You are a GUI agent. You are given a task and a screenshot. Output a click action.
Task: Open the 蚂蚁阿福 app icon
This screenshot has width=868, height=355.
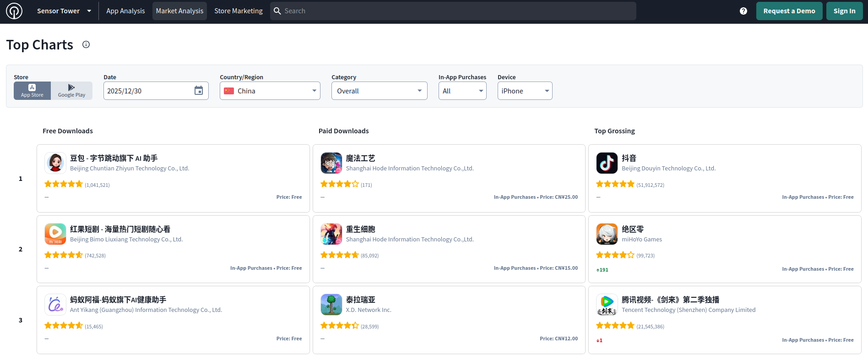tap(55, 305)
